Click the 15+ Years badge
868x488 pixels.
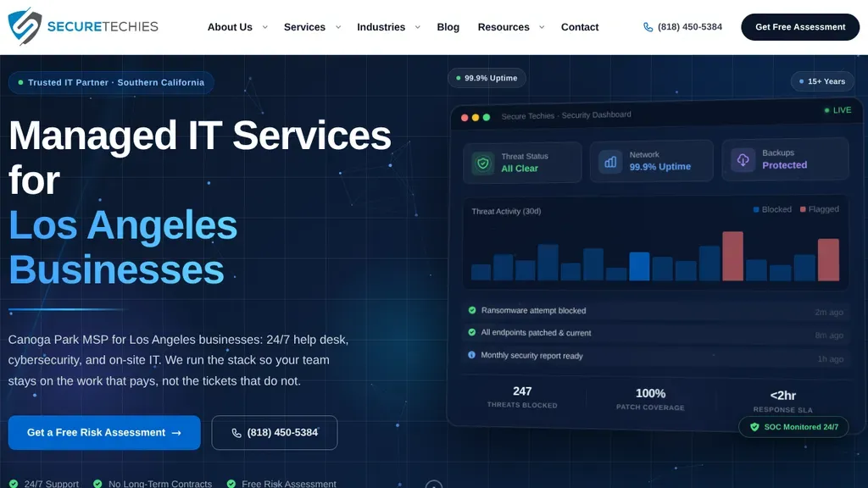click(x=822, y=81)
